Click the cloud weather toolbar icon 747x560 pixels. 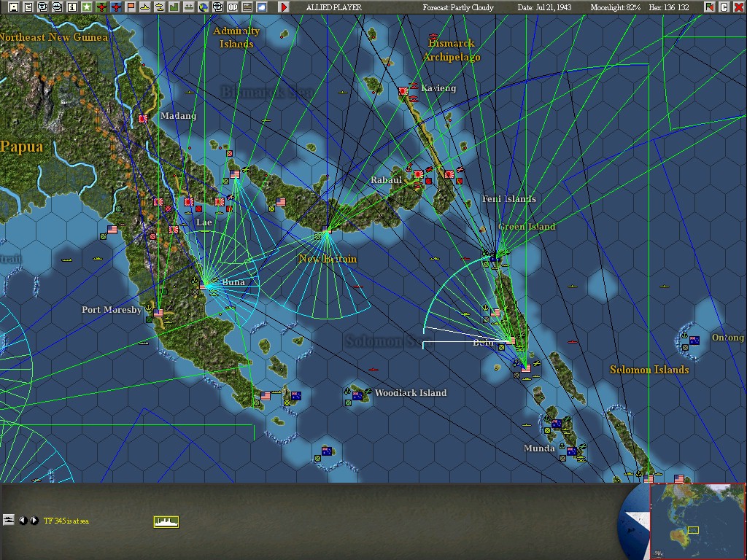(262, 7)
